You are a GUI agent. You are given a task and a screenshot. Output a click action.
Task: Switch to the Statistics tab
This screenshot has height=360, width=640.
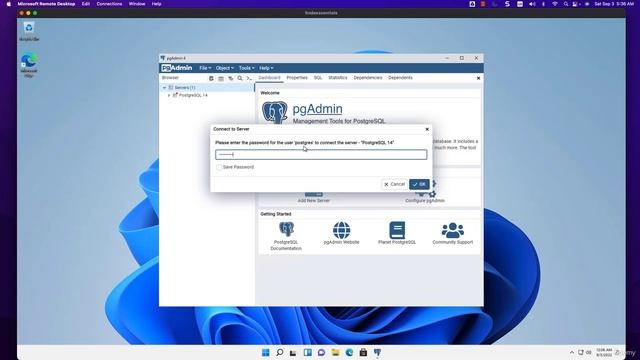[338, 78]
